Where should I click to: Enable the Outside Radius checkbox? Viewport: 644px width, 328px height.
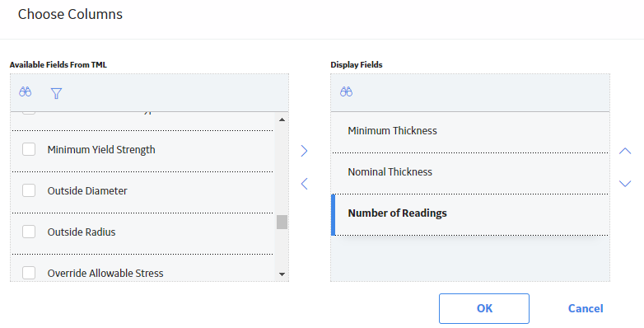[x=29, y=232]
